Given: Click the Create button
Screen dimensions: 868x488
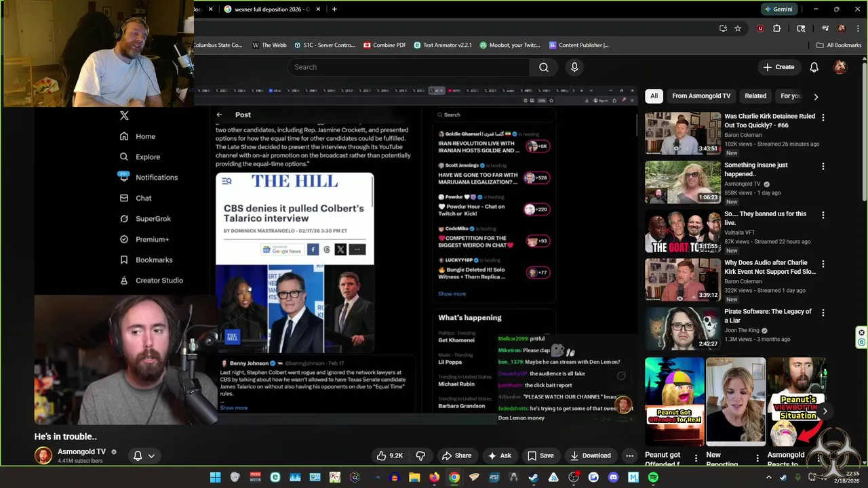Looking at the screenshot, I should point(778,67).
